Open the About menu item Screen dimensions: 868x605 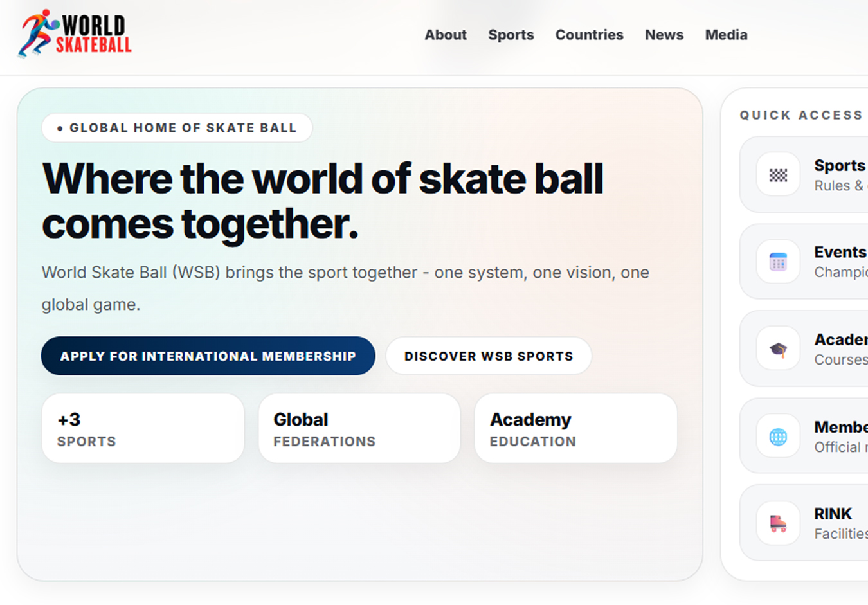click(x=446, y=35)
